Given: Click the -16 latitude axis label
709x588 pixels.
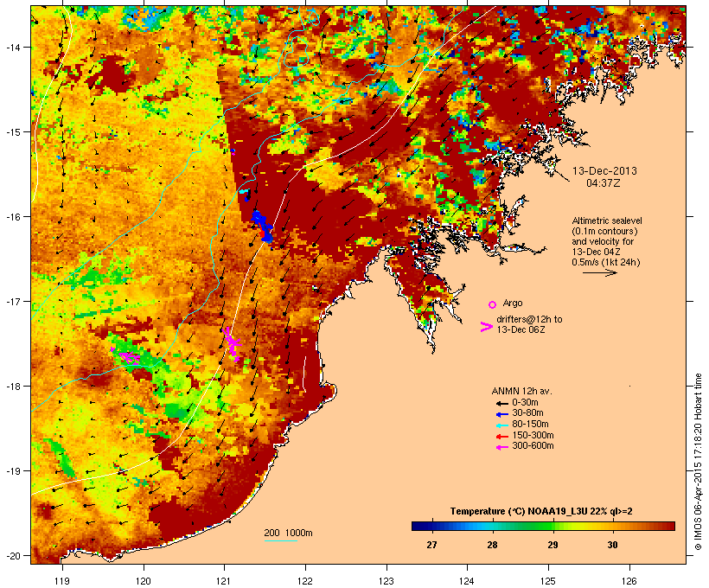Looking at the screenshot, I should click(13, 217).
